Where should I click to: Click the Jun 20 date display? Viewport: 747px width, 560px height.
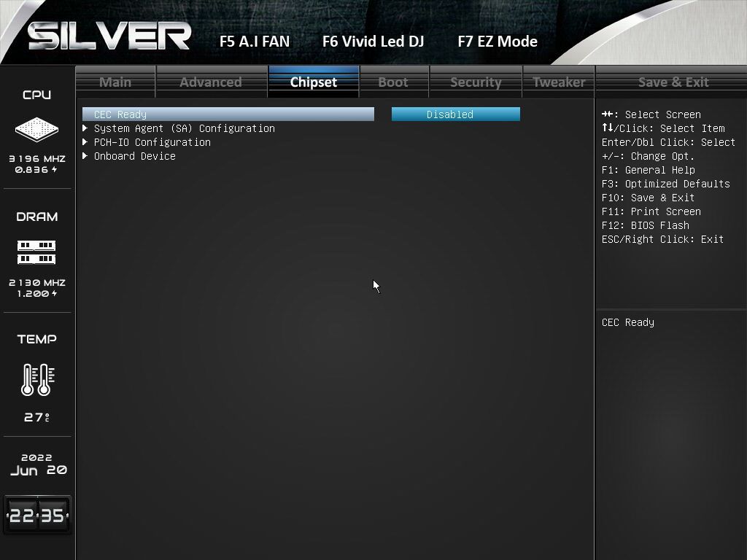tap(38, 470)
